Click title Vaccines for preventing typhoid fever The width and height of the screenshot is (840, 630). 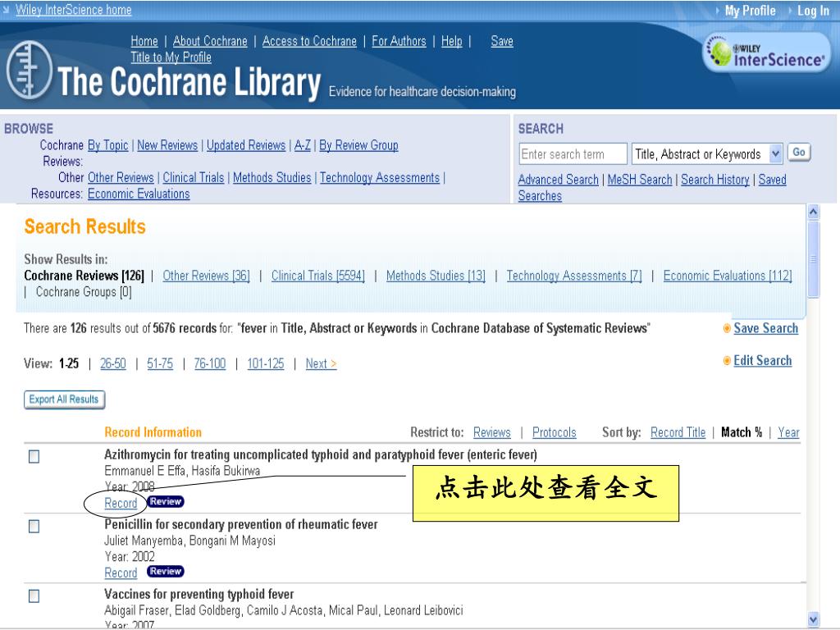[199, 594]
